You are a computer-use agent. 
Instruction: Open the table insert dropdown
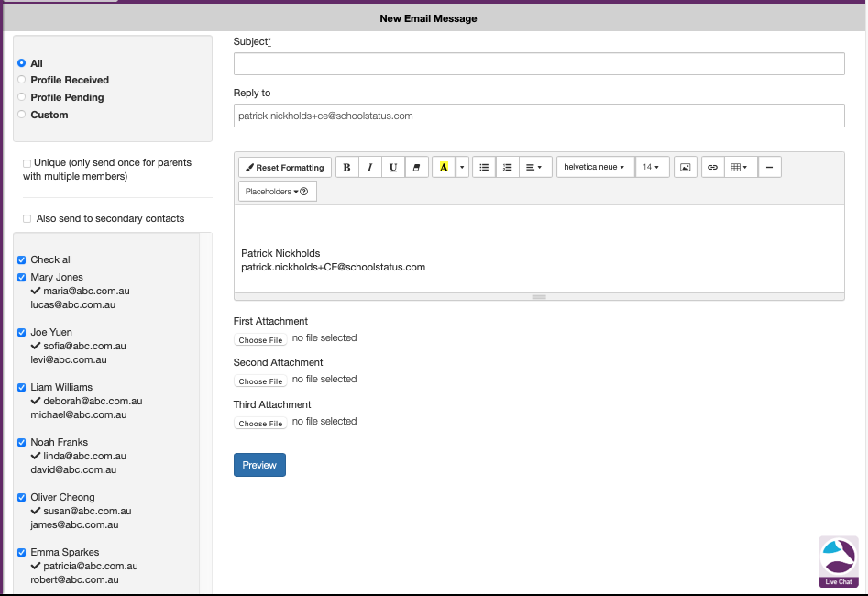[738, 168]
